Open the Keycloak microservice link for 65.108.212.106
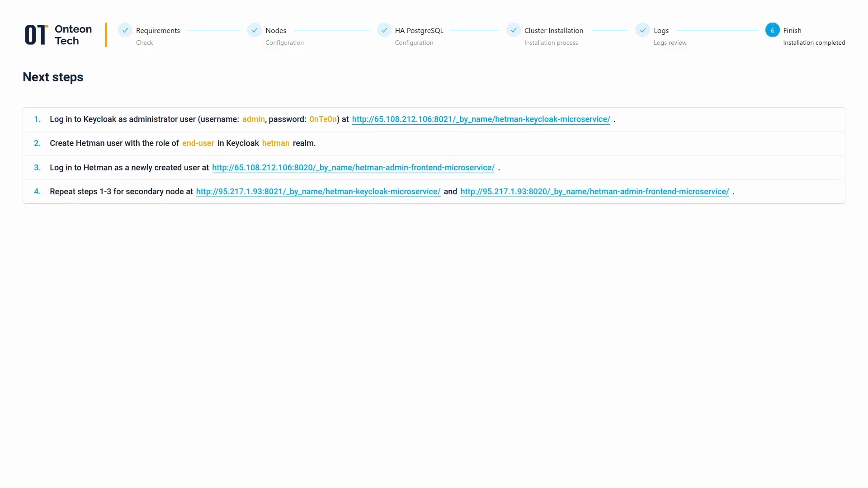 point(481,119)
